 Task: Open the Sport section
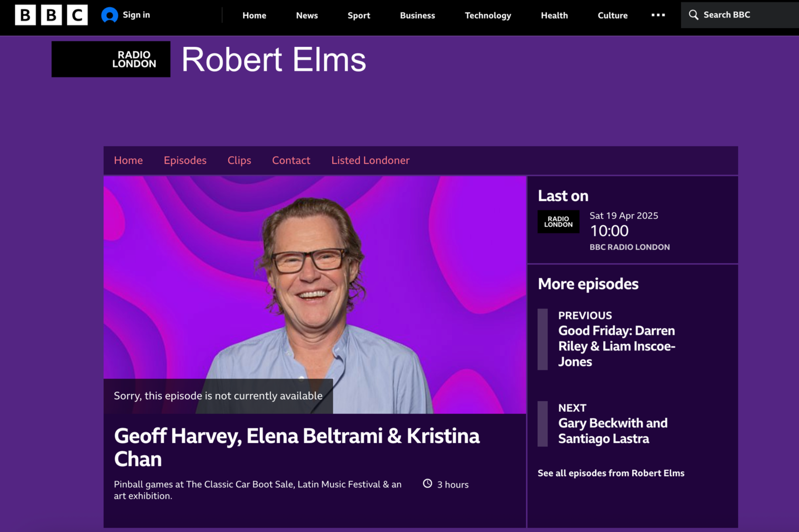tap(359, 15)
